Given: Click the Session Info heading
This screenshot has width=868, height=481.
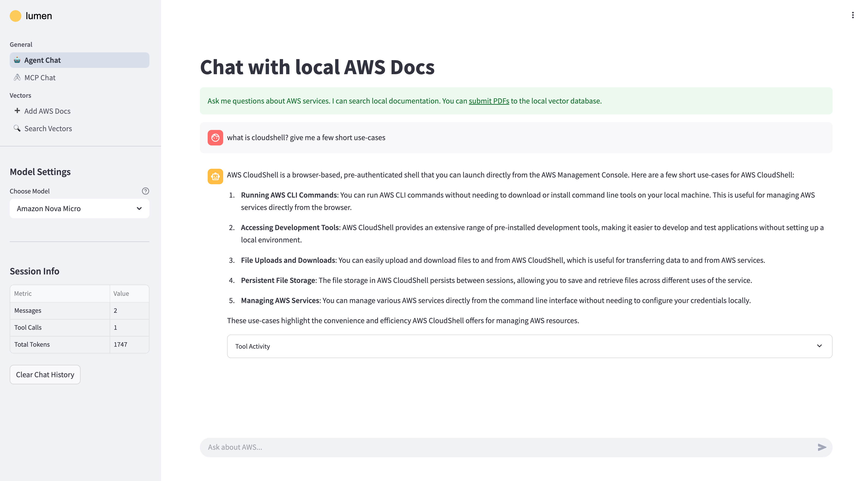Looking at the screenshot, I should 34,271.
